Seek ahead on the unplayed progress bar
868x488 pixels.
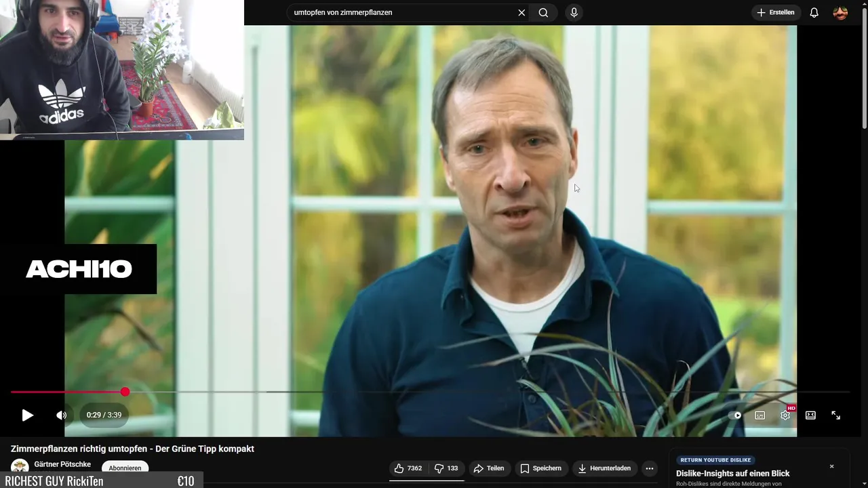488,392
